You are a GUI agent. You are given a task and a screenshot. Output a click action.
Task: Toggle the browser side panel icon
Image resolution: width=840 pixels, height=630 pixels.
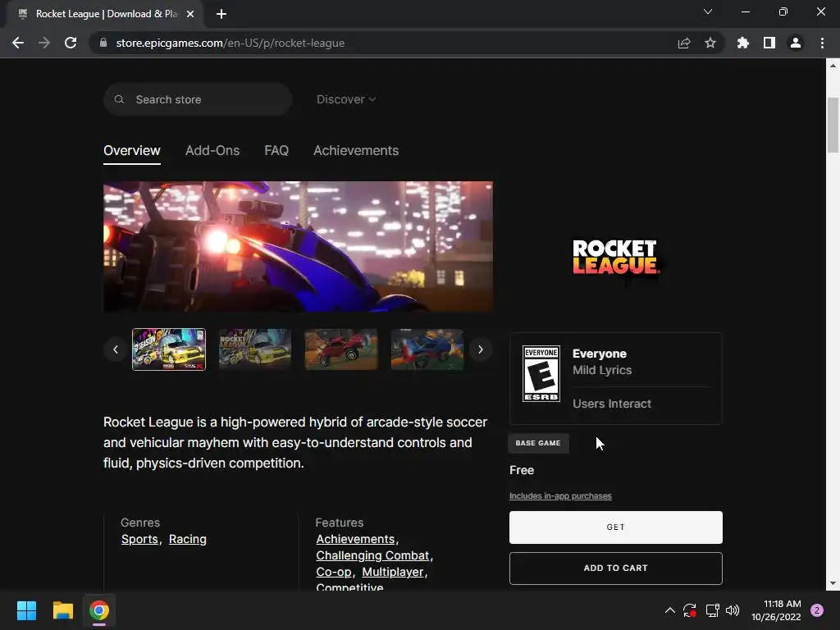pos(769,43)
